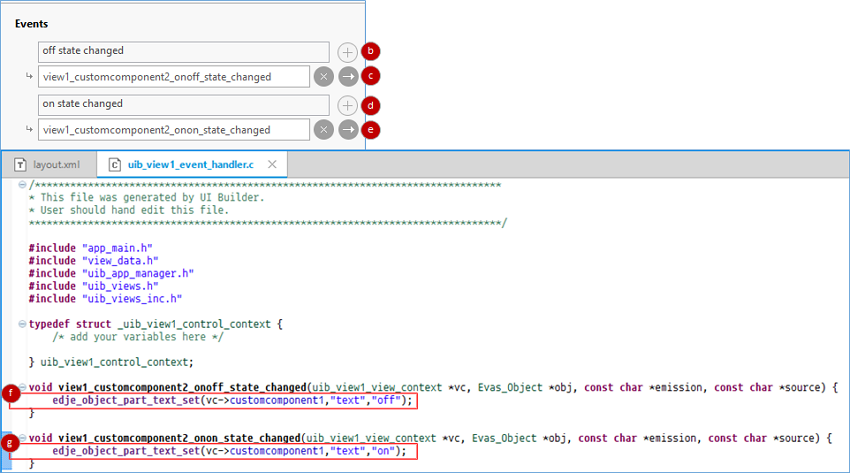Switch to the layout.xml tab
This screenshot has width=850, height=473.
coord(55,164)
